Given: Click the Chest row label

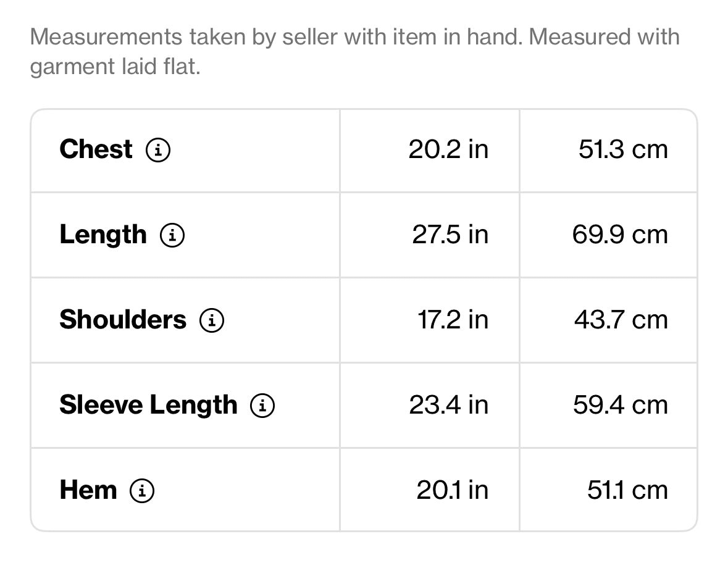Looking at the screenshot, I should point(96,149).
